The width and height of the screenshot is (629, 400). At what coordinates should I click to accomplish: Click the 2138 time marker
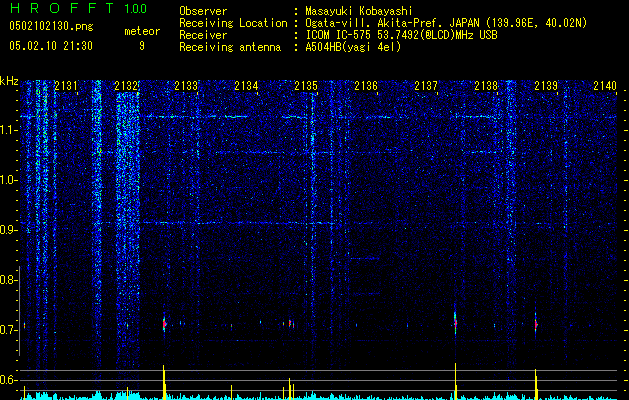coord(486,85)
